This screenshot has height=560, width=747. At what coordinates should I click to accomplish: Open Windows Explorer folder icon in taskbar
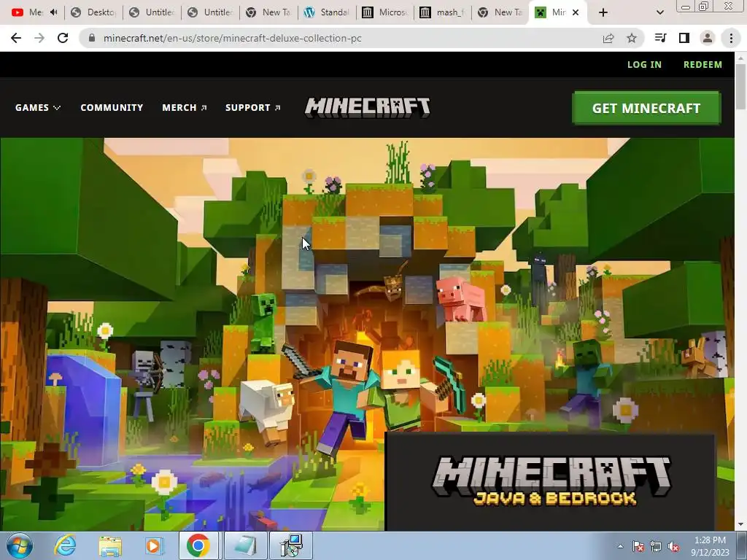pyautogui.click(x=110, y=545)
